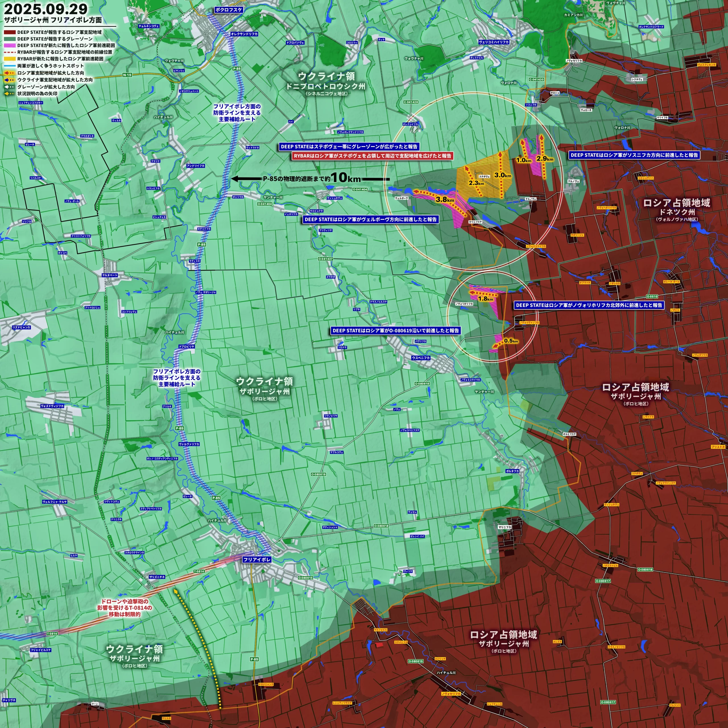Click the blue arrow legend icon
Screen dimensions: 728x728
[9, 80]
